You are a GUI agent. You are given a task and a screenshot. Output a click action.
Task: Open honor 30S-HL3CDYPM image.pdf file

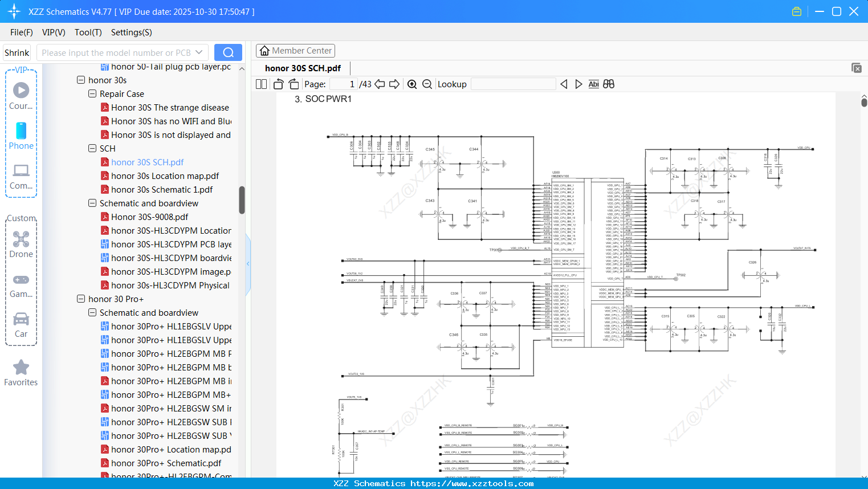171,272
